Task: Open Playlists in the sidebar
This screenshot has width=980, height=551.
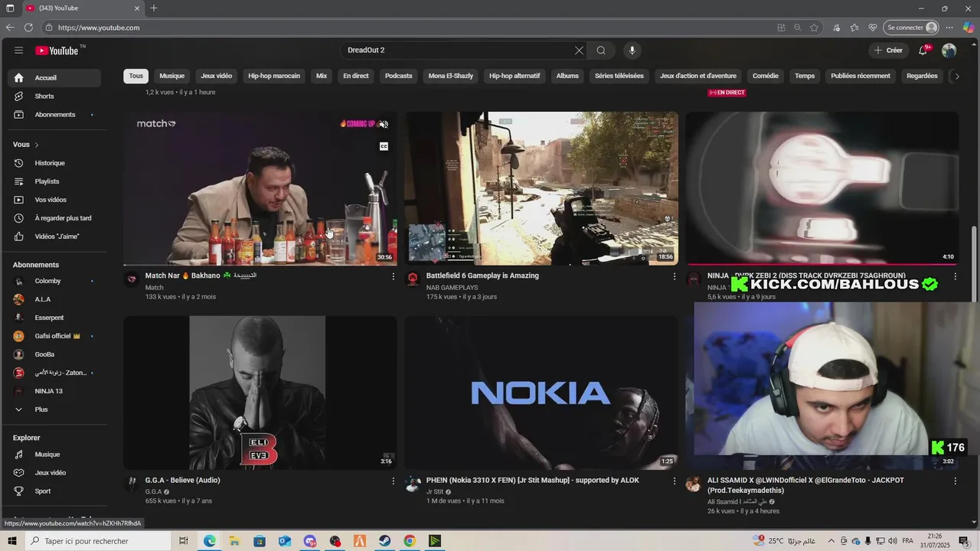Action: (x=54, y=181)
